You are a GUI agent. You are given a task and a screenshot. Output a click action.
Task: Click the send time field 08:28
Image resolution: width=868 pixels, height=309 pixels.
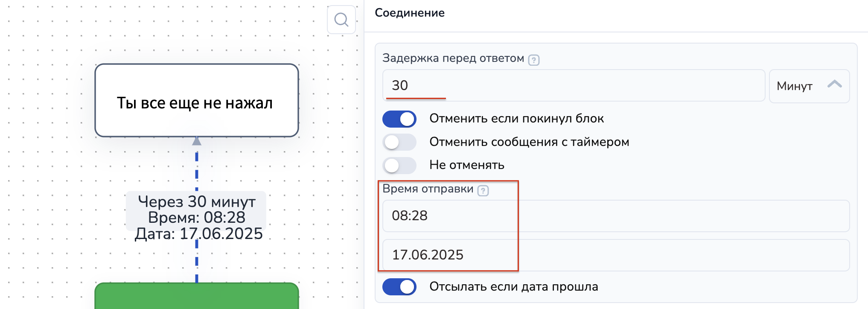coord(616,216)
